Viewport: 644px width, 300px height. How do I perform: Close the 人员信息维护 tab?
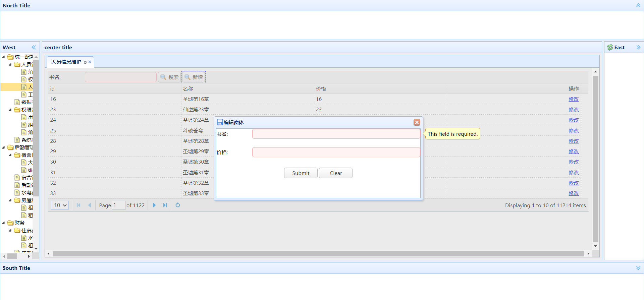[90, 62]
